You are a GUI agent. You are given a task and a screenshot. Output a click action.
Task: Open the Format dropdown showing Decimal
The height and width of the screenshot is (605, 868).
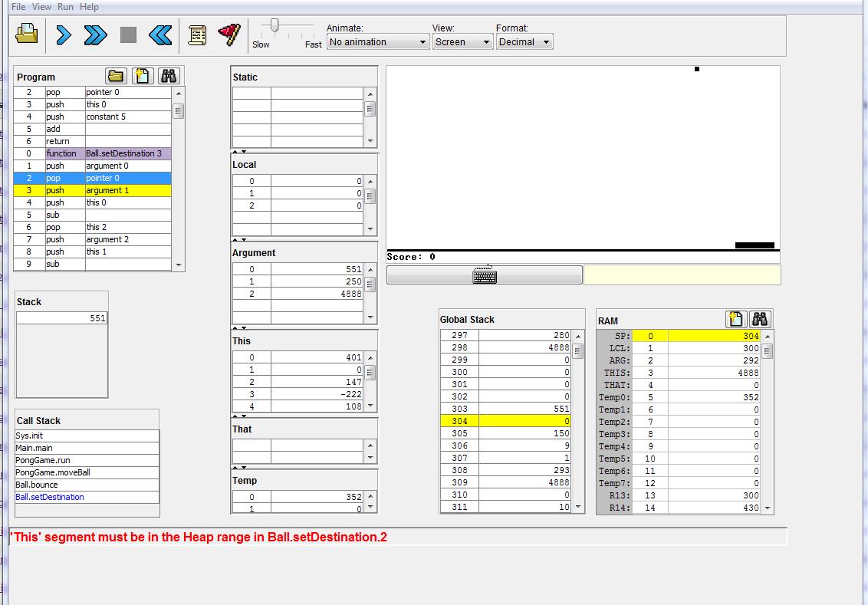(524, 42)
